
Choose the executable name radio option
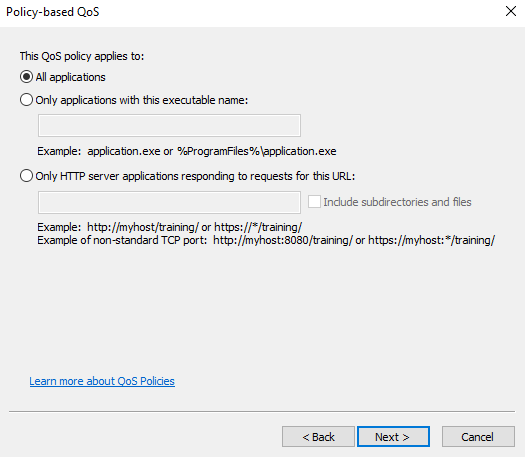pyautogui.click(x=26, y=100)
